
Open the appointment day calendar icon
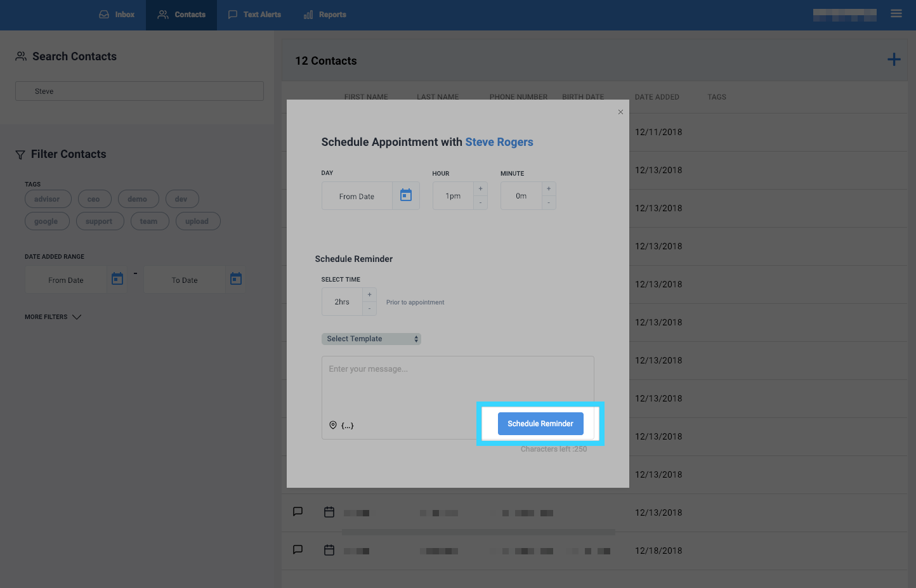(x=406, y=195)
